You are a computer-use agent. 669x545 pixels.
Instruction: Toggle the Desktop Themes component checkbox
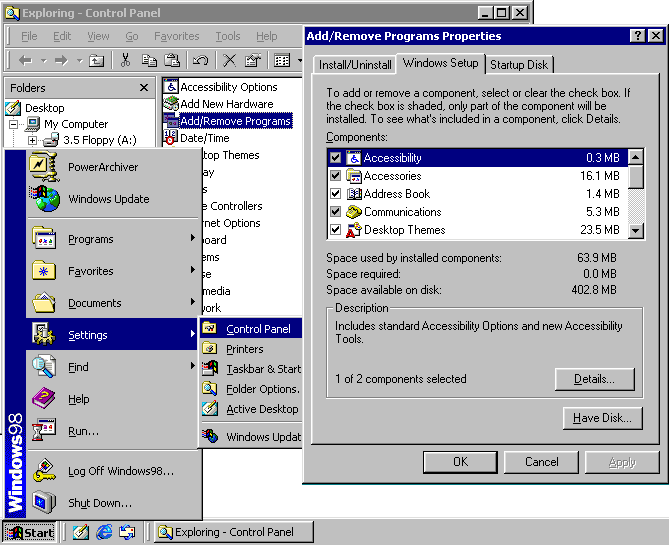(x=335, y=230)
